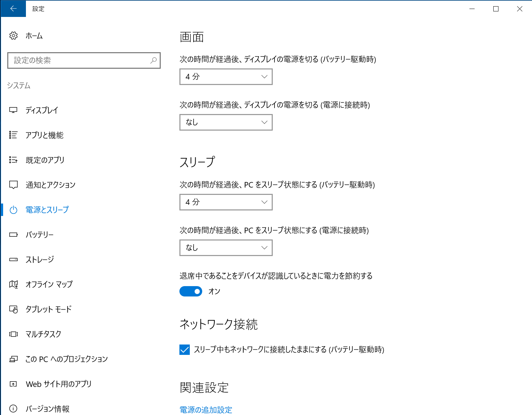The height and width of the screenshot is (415, 532).
Task: Disable 退席中の電力節約 toggle
Action: point(190,291)
